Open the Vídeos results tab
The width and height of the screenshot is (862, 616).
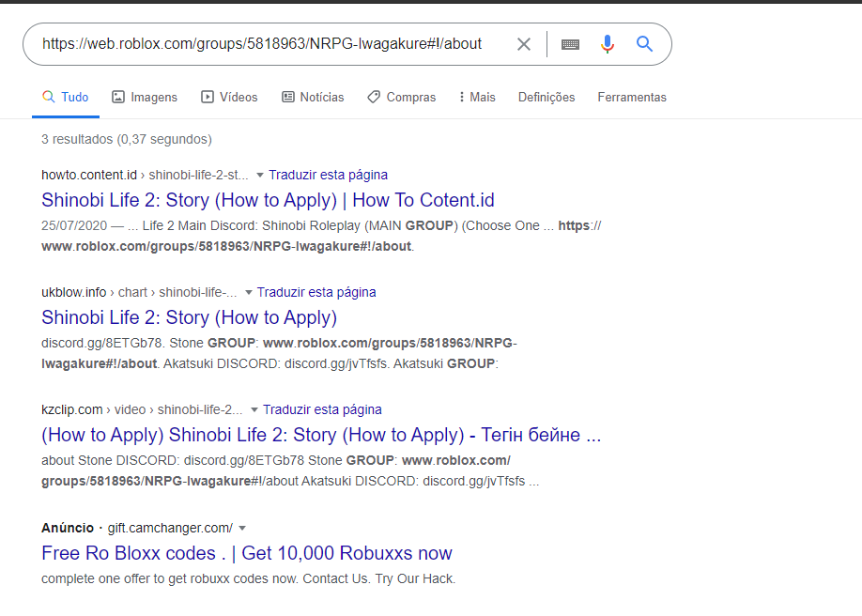click(x=230, y=97)
